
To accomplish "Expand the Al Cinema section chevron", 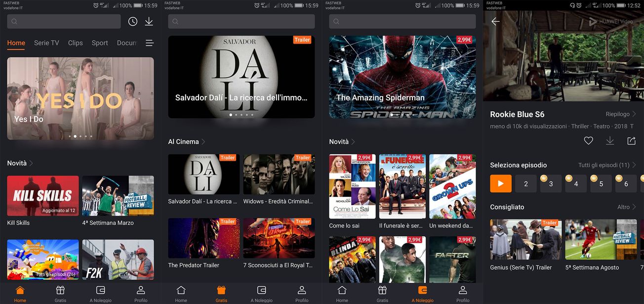I will pyautogui.click(x=203, y=142).
